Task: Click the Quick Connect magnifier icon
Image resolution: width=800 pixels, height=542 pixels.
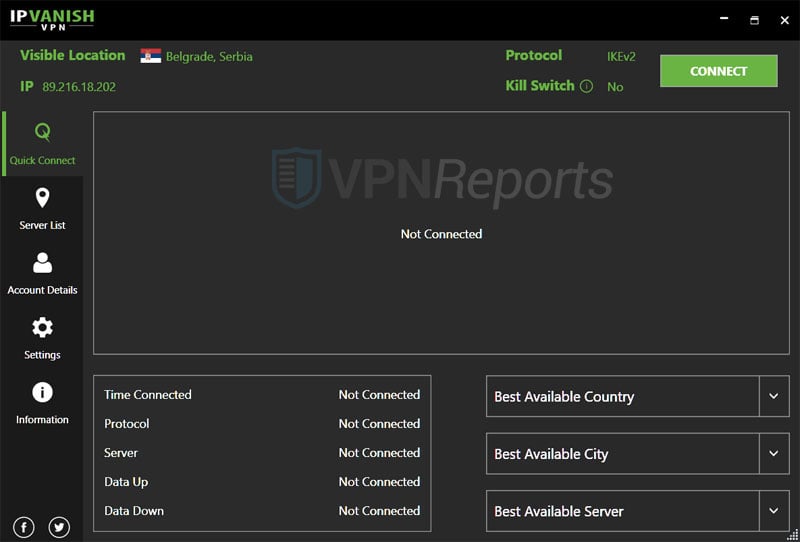Action: (42, 132)
